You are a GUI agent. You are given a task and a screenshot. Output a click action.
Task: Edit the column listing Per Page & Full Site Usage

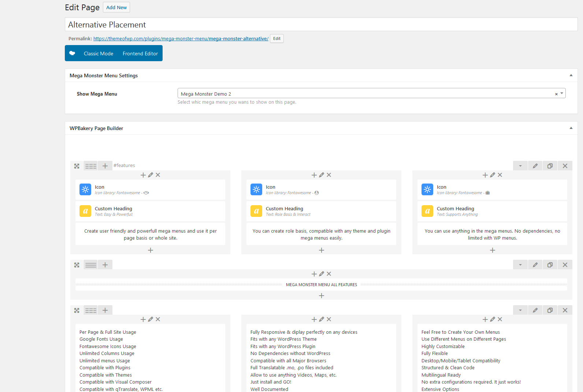[151, 319]
